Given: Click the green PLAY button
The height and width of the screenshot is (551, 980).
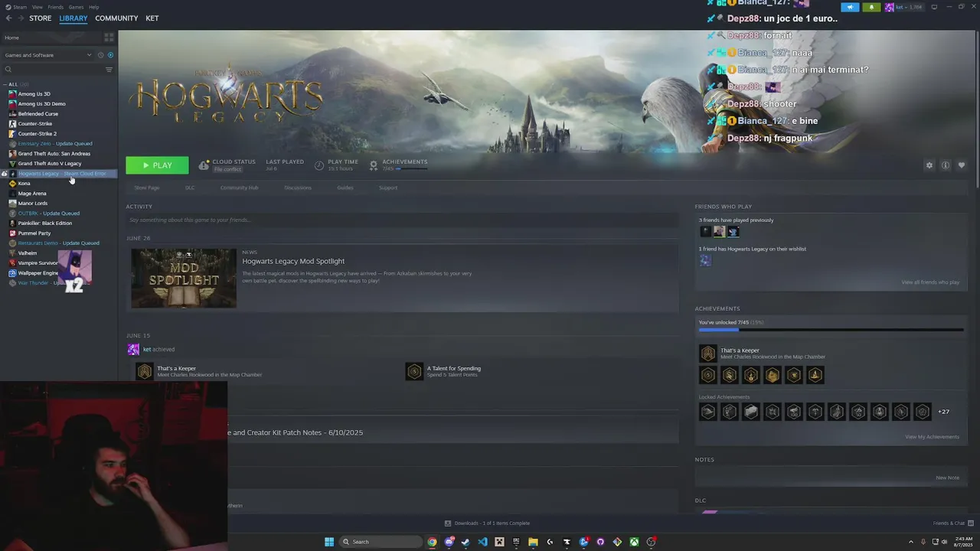Looking at the screenshot, I should (157, 165).
